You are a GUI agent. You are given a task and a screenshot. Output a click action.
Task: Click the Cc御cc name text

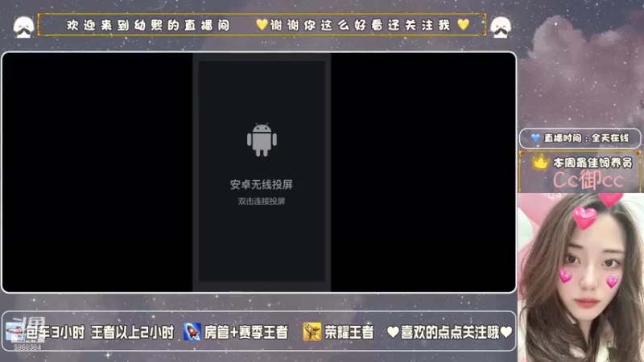(x=588, y=180)
